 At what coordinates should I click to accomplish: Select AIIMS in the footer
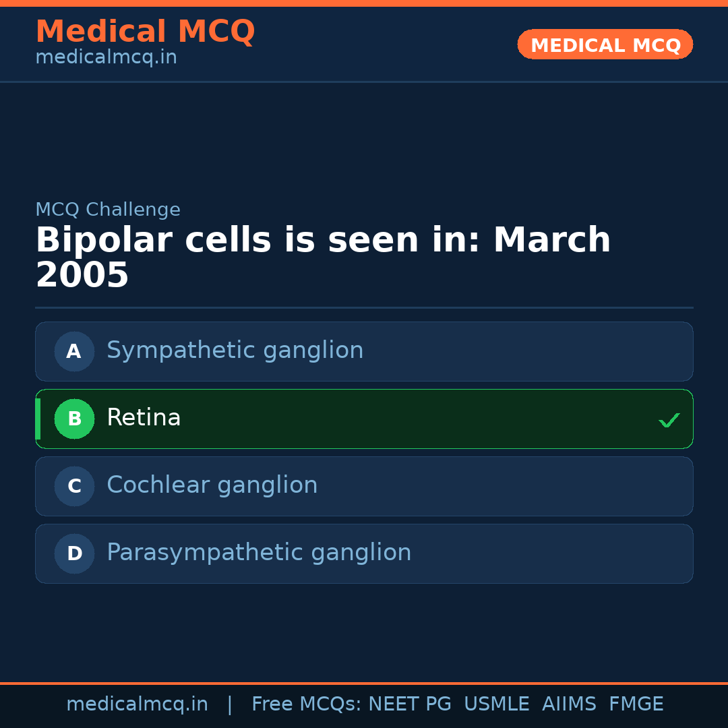tap(569, 704)
